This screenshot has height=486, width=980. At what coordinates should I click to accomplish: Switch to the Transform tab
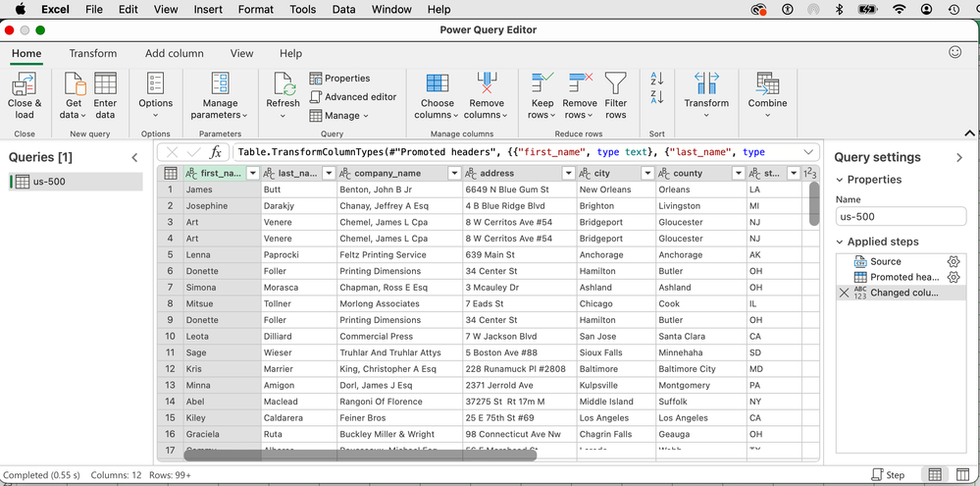coord(93,54)
